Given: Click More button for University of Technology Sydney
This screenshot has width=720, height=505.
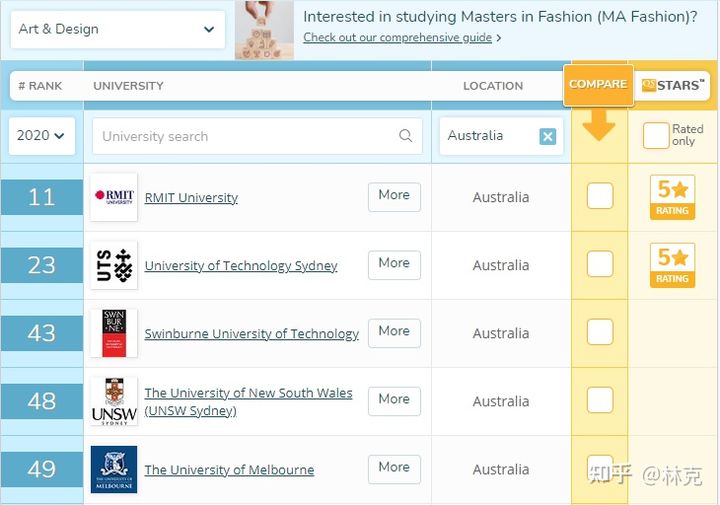Looking at the screenshot, I should pos(394,265).
